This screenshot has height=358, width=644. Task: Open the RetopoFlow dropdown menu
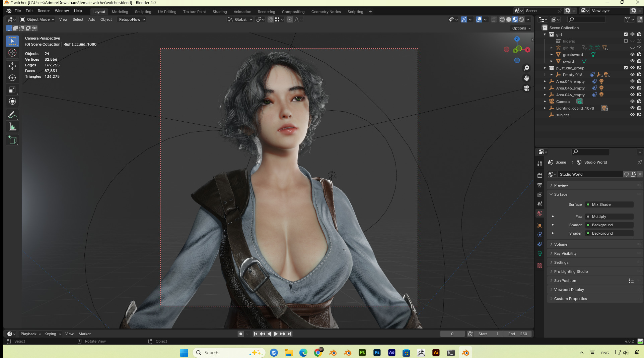(x=132, y=19)
